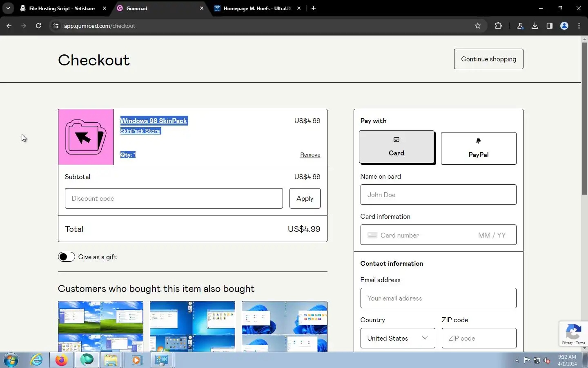
Task: Click the muted volume tray icon
Action: 547,360
